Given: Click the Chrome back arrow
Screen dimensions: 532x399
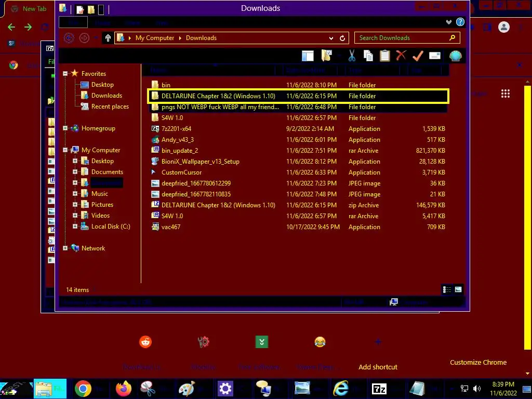Looking at the screenshot, I should pyautogui.click(x=11, y=27).
